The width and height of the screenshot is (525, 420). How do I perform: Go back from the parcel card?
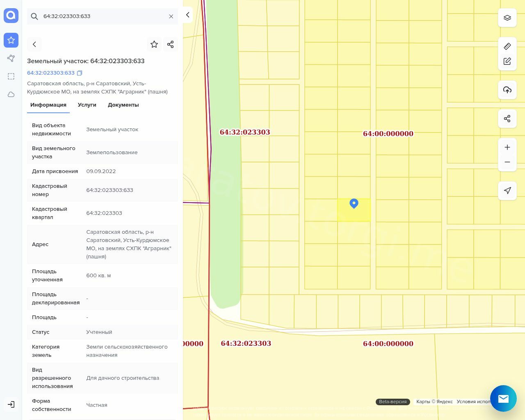click(x=34, y=44)
